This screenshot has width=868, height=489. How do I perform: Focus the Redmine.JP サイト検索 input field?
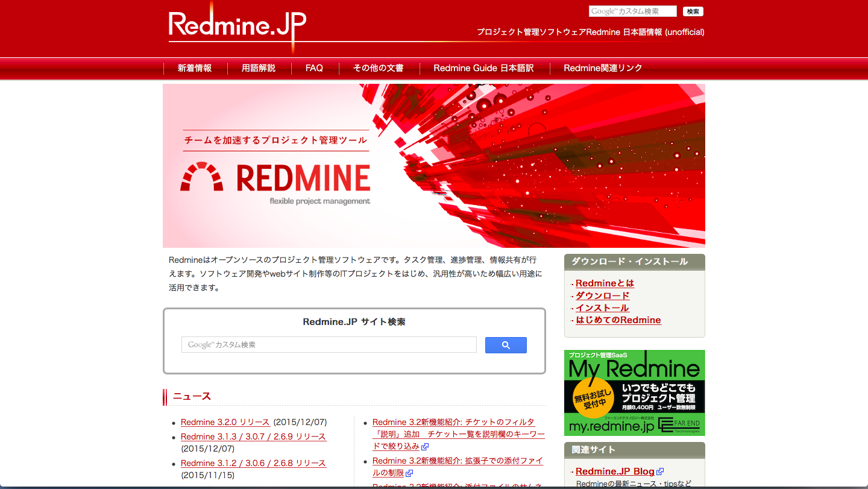pyautogui.click(x=329, y=345)
